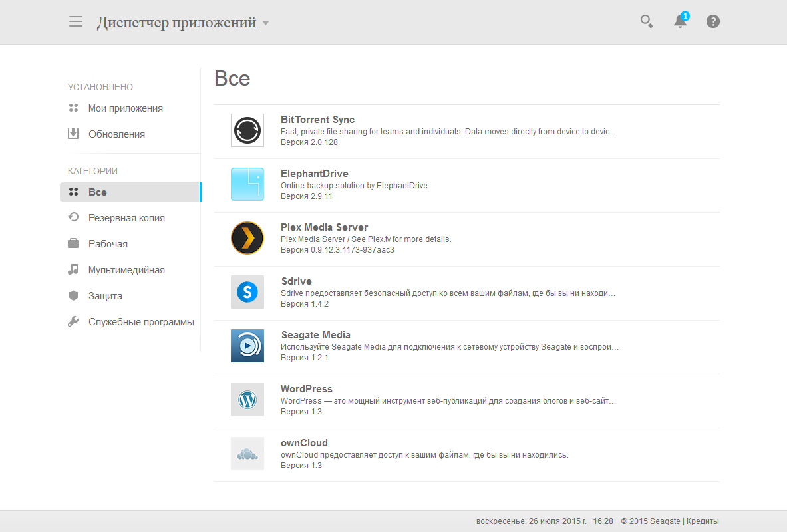Select the Защита category
This screenshot has width=787, height=532.
[x=105, y=296]
